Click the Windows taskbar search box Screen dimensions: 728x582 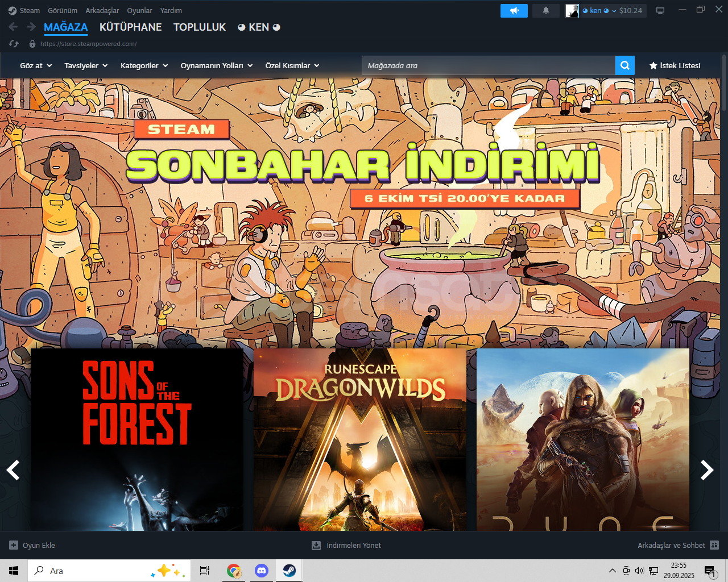point(109,571)
